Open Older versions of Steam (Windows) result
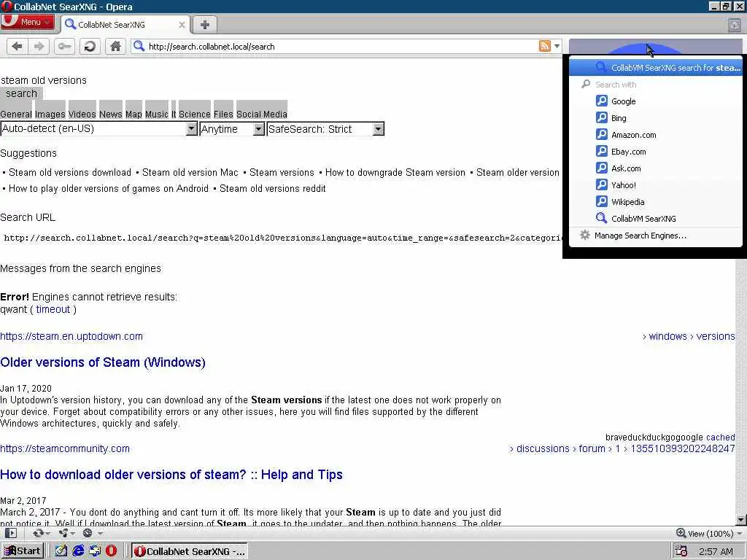 [x=103, y=362]
